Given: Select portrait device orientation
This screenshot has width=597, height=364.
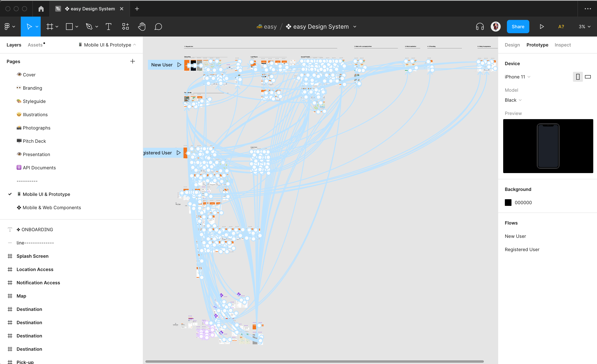Looking at the screenshot, I should [x=578, y=77].
